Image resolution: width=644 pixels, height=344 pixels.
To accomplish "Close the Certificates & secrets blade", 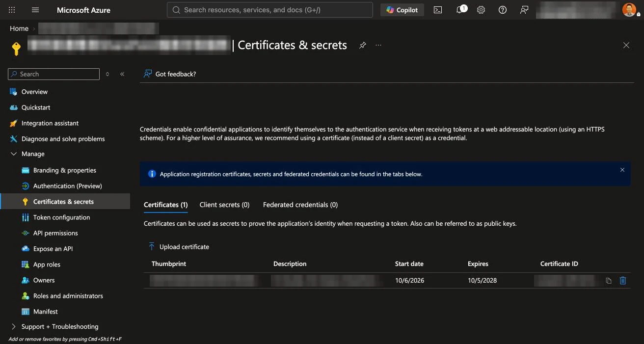I will click(x=626, y=45).
